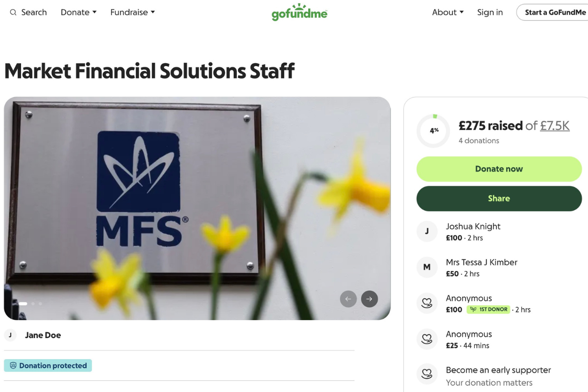Image resolution: width=588 pixels, height=392 pixels.
Task: Click the 4% progress ring
Action: pos(433,131)
